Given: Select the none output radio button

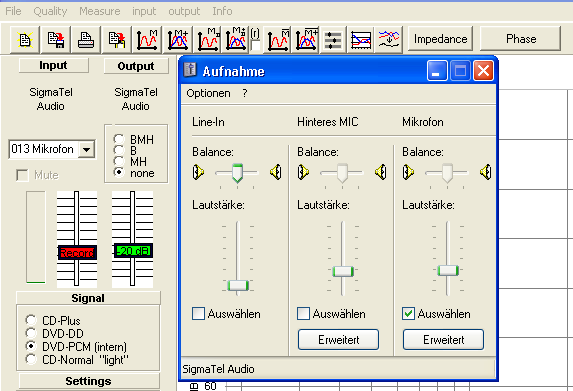Looking at the screenshot, I should tap(118, 172).
